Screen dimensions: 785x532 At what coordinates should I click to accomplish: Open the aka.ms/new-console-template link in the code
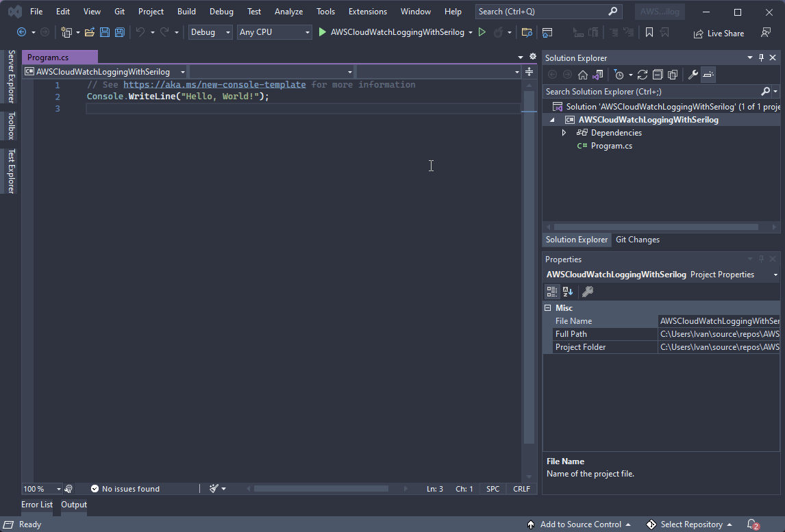pyautogui.click(x=214, y=85)
